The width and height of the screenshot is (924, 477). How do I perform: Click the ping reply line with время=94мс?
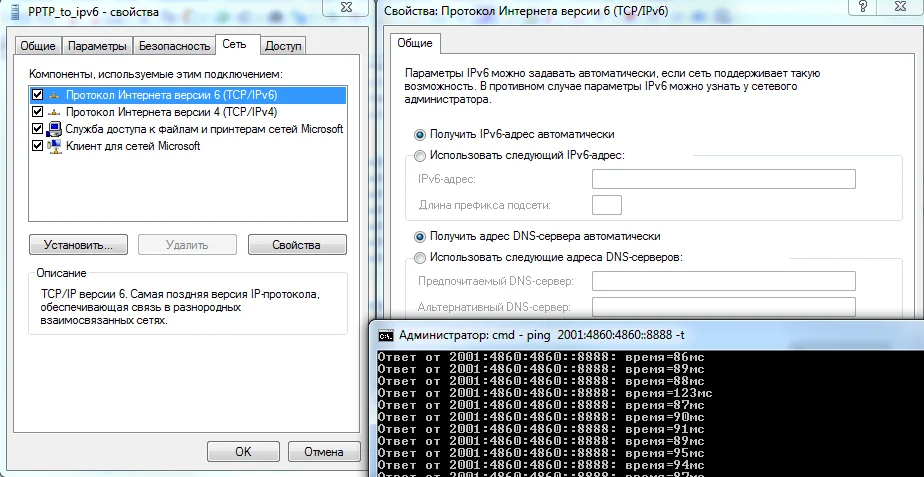tap(541, 466)
